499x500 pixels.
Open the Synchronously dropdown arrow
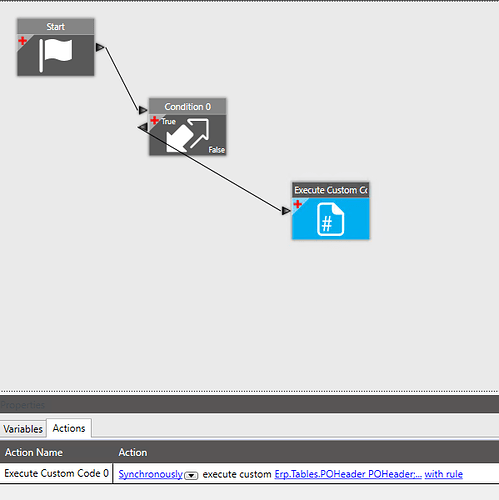pyautogui.click(x=191, y=475)
